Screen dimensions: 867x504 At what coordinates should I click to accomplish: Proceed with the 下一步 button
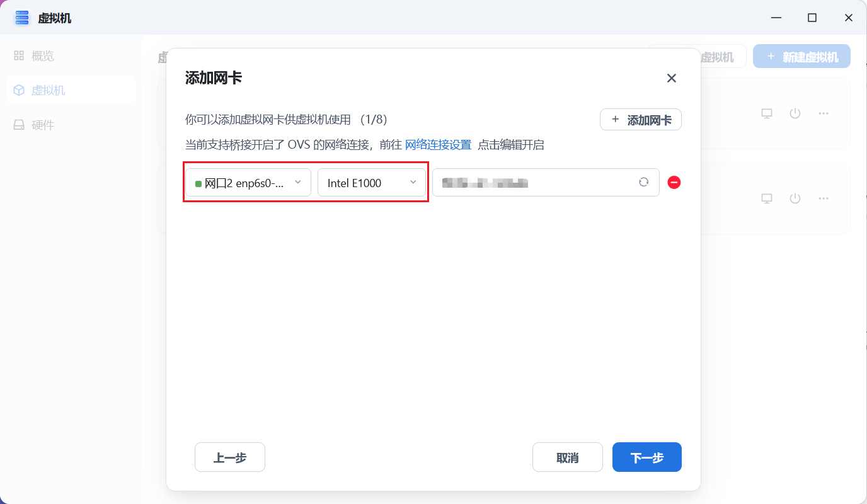coord(647,457)
